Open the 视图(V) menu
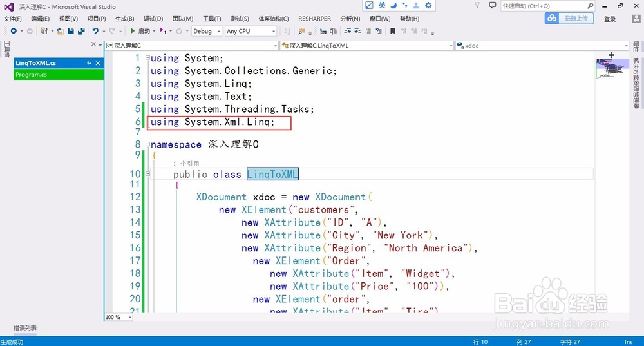Image resolution: width=644 pixels, height=346 pixels. point(68,19)
